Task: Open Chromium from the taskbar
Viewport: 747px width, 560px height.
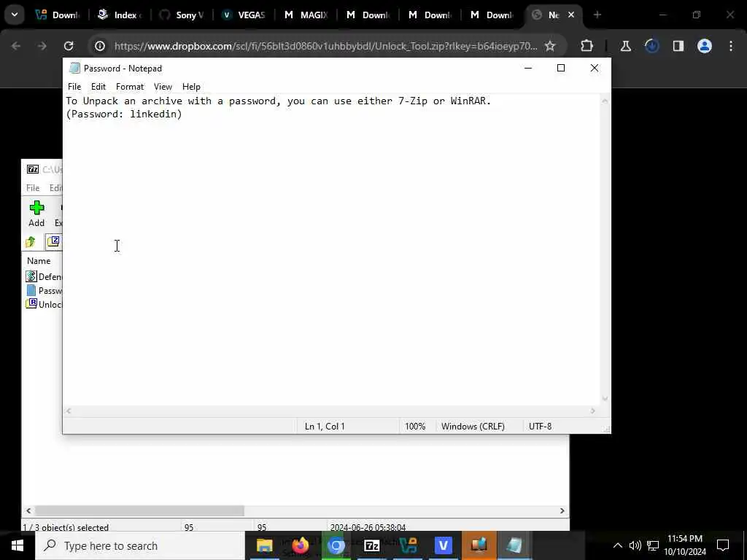Action: [x=336, y=545]
